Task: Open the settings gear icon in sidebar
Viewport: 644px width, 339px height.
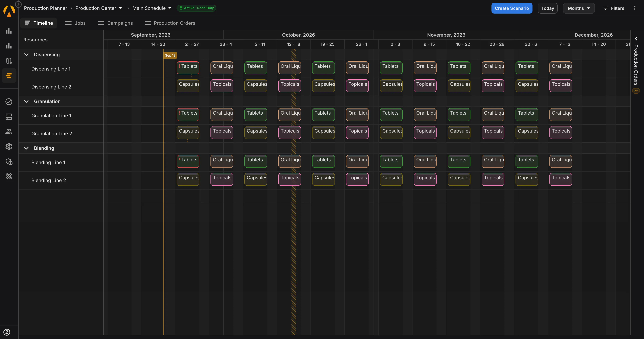Action: tap(9, 146)
